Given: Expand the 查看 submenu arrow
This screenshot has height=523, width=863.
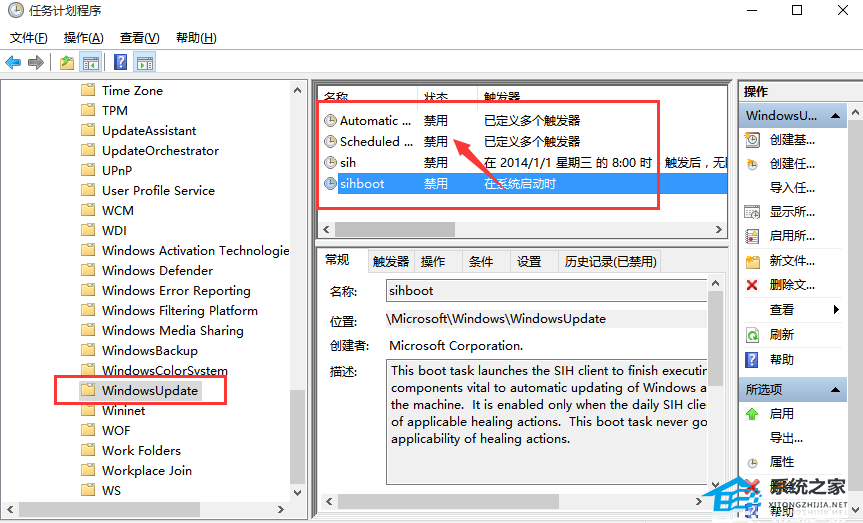Looking at the screenshot, I should point(836,309).
